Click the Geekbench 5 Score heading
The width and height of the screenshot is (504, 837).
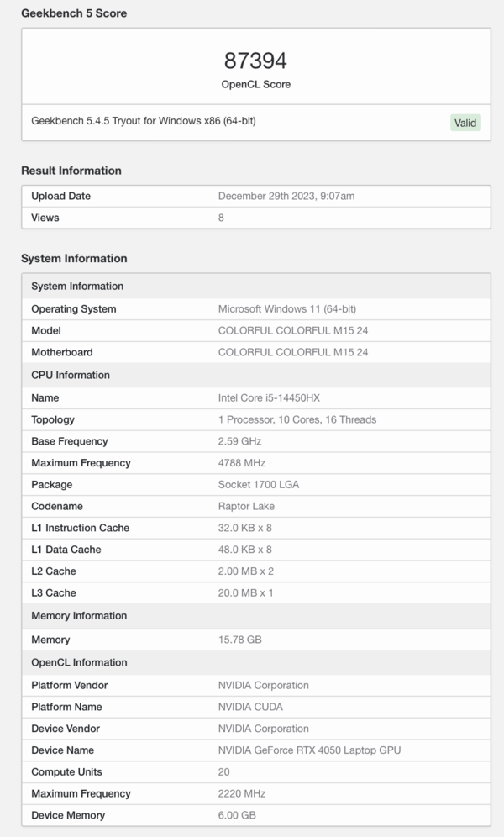coord(74,13)
